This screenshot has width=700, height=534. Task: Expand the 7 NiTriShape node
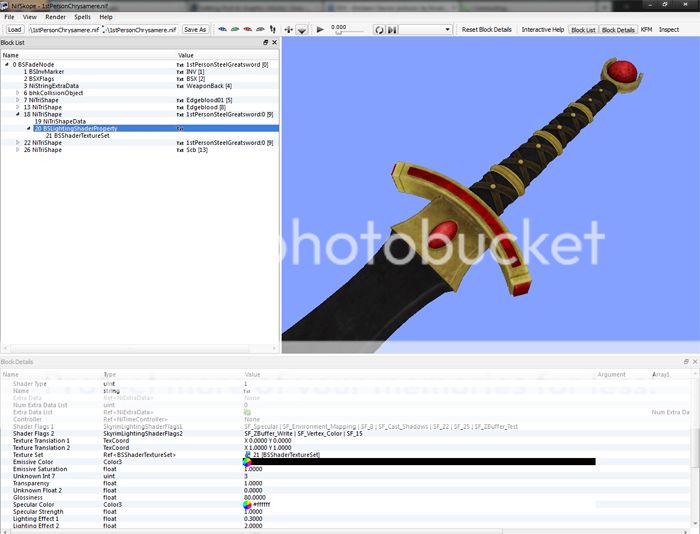click(x=18, y=100)
